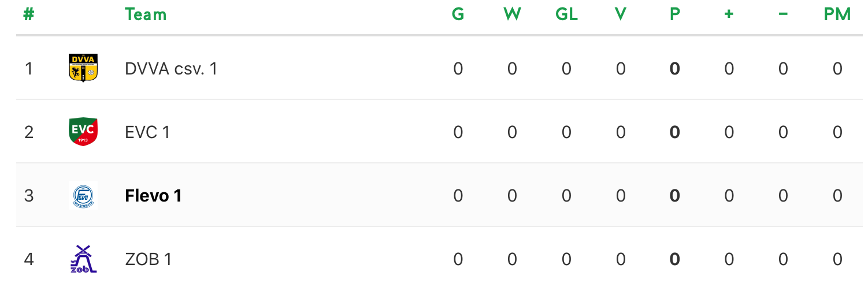Sort table by W column header
Image resolution: width=868 pixels, height=287 pixels.
512,14
